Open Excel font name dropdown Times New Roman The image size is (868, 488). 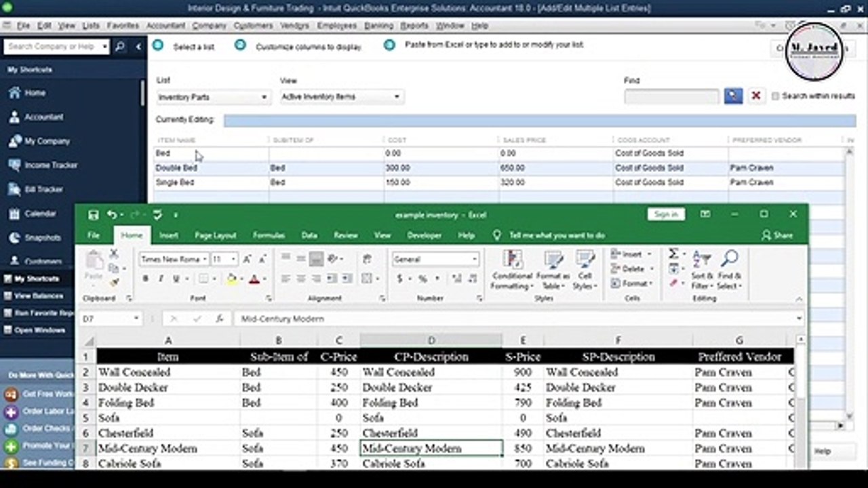click(204, 259)
